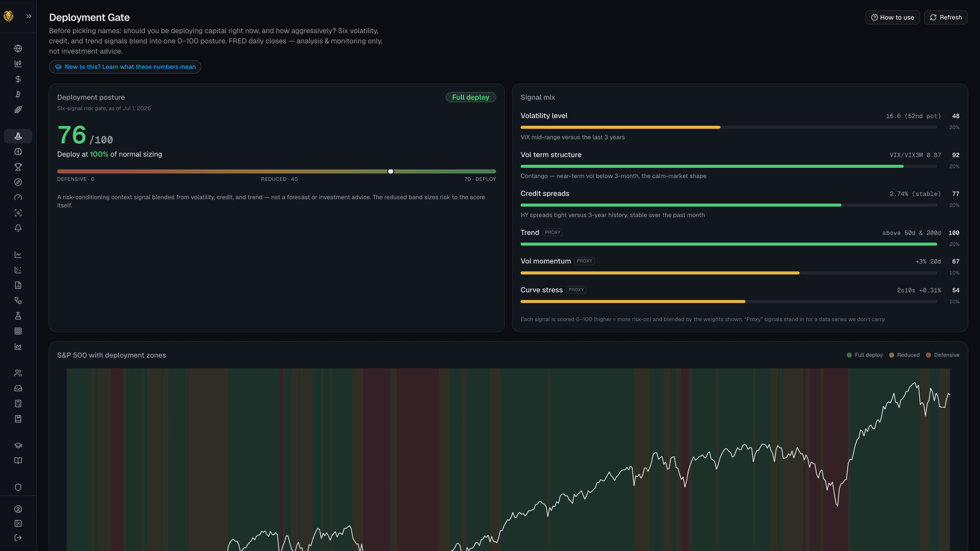The height and width of the screenshot is (551, 980).
Task: Open the graduation cap sidebar icon
Action: coord(18,445)
